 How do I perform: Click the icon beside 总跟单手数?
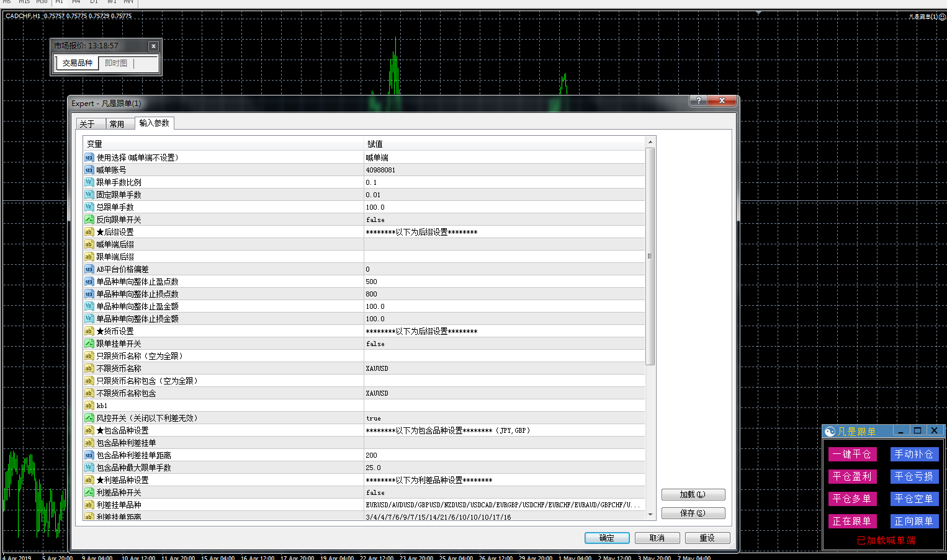tap(89, 207)
